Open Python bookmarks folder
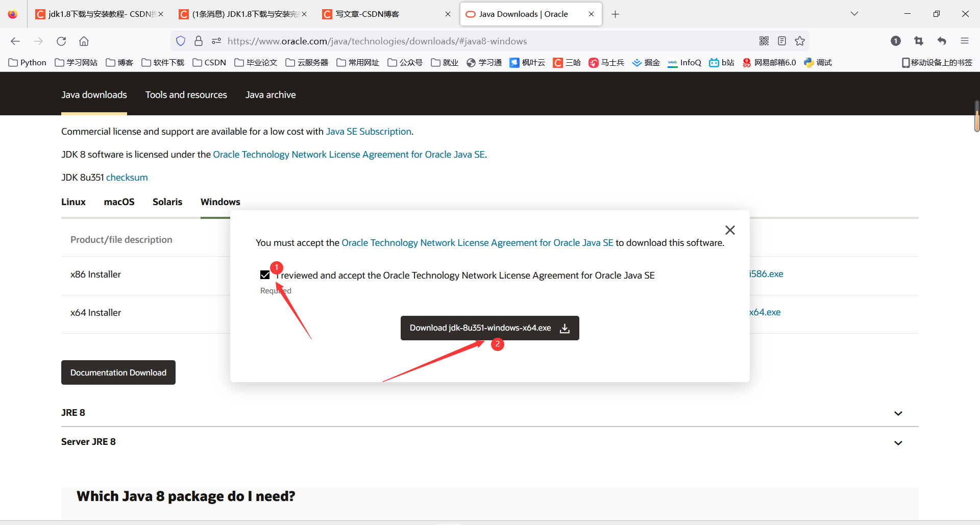 click(x=28, y=63)
